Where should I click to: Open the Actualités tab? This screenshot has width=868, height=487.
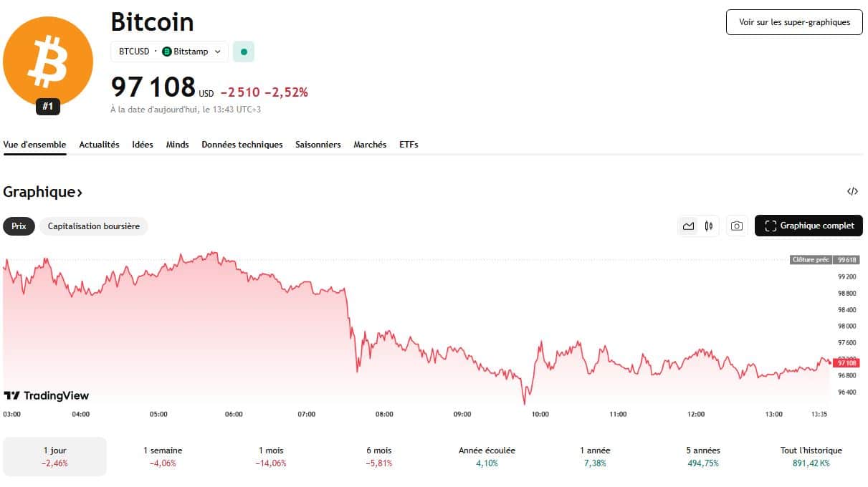(x=99, y=145)
